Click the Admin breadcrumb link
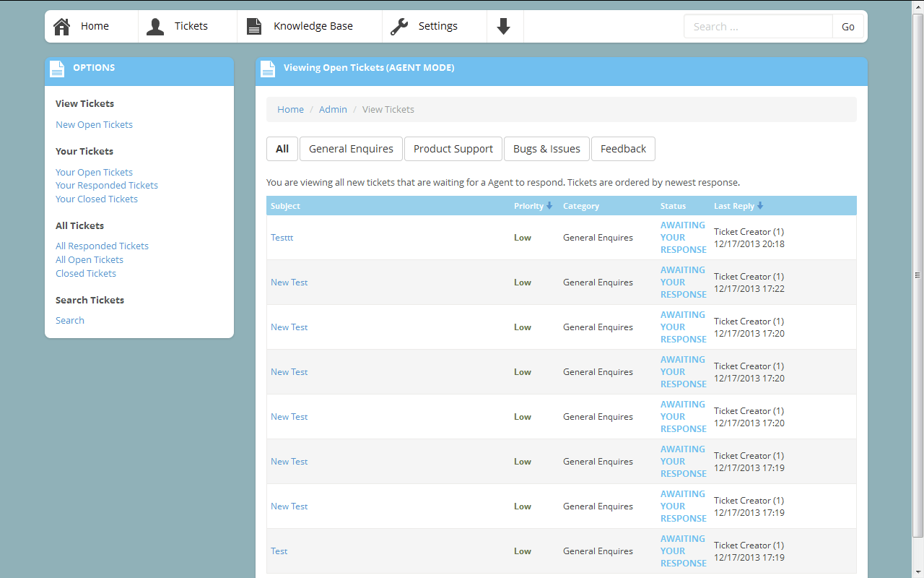 pyautogui.click(x=333, y=110)
